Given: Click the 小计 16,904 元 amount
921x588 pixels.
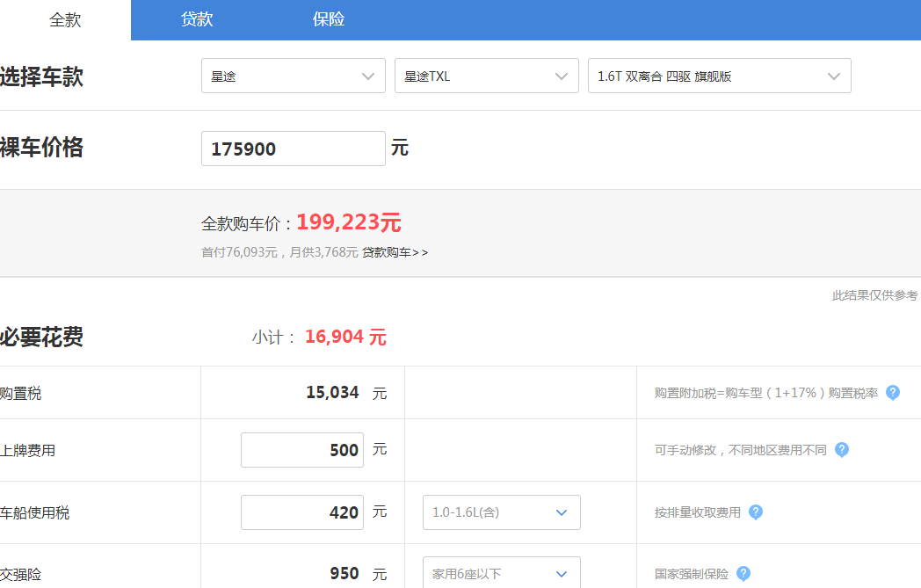Looking at the screenshot, I should [x=345, y=338].
